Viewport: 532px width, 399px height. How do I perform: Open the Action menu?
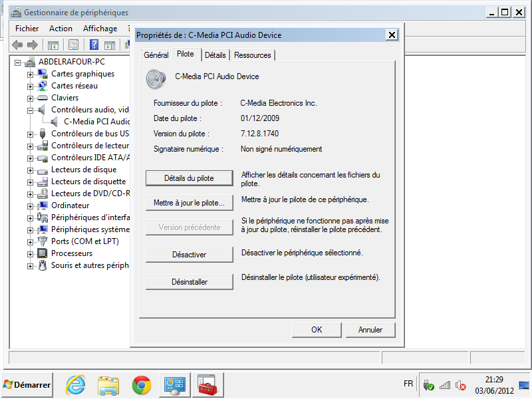pos(61,29)
